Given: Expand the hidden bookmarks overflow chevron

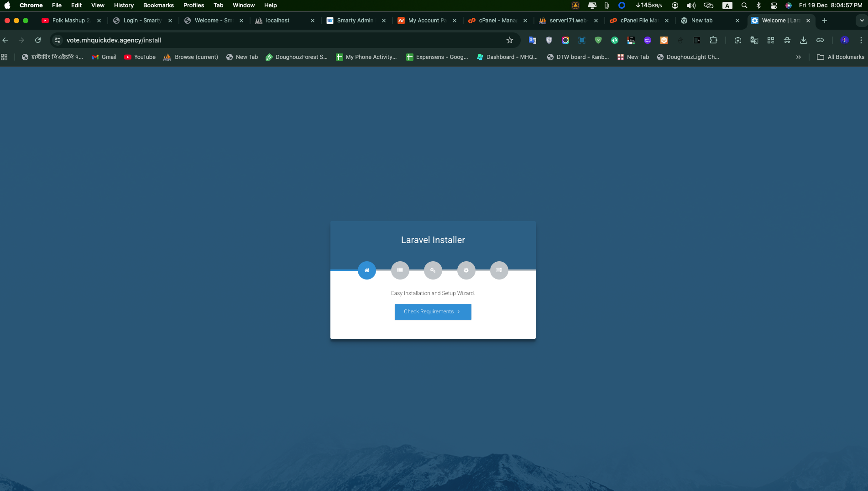Looking at the screenshot, I should pos(799,57).
